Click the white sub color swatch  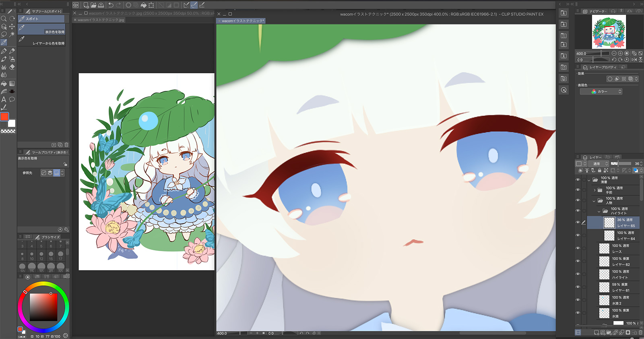coord(12,123)
